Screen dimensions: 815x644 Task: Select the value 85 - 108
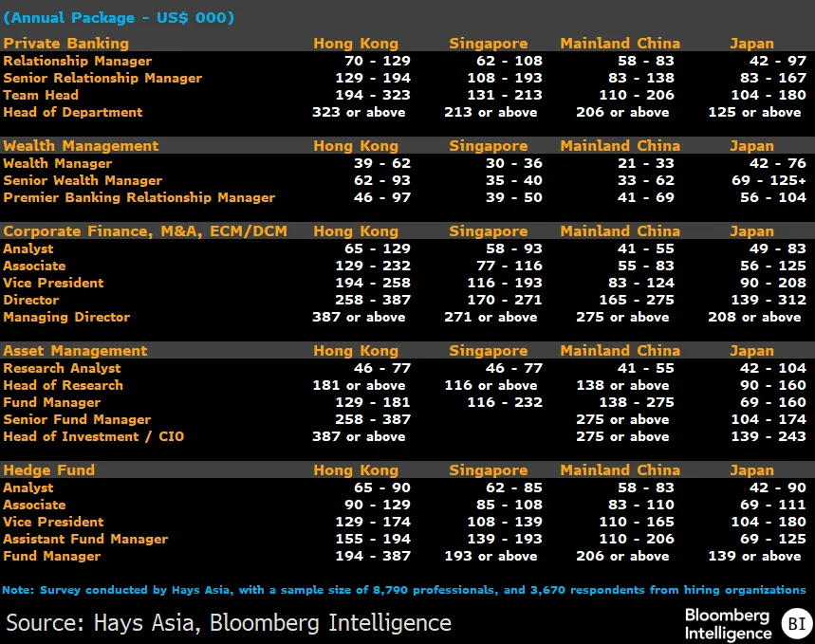pos(509,505)
